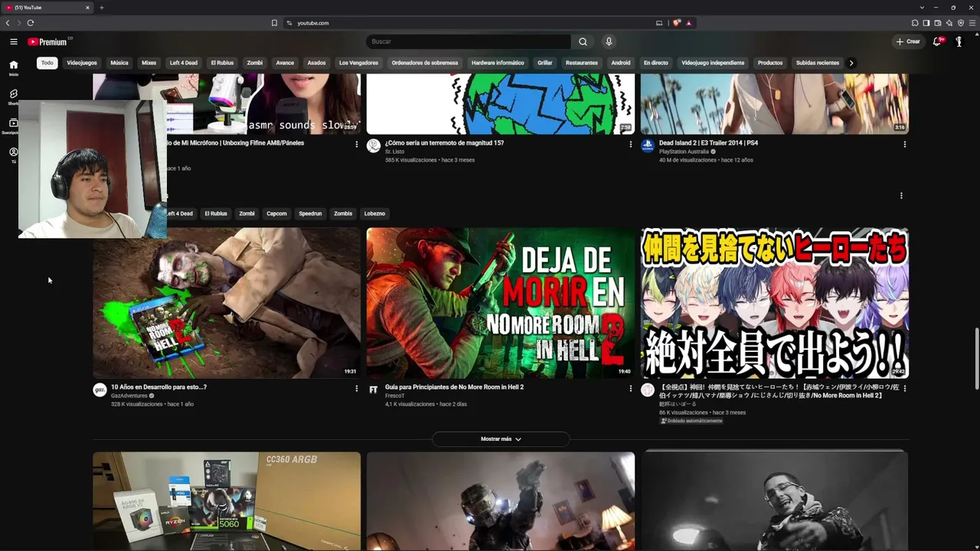Open the GazAdventures channel name link

tap(129, 396)
